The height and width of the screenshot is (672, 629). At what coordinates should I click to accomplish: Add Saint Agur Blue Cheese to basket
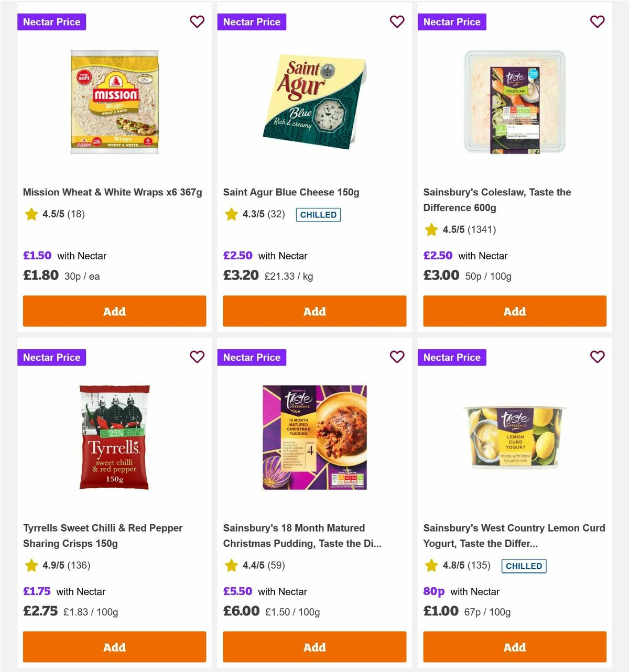point(314,311)
